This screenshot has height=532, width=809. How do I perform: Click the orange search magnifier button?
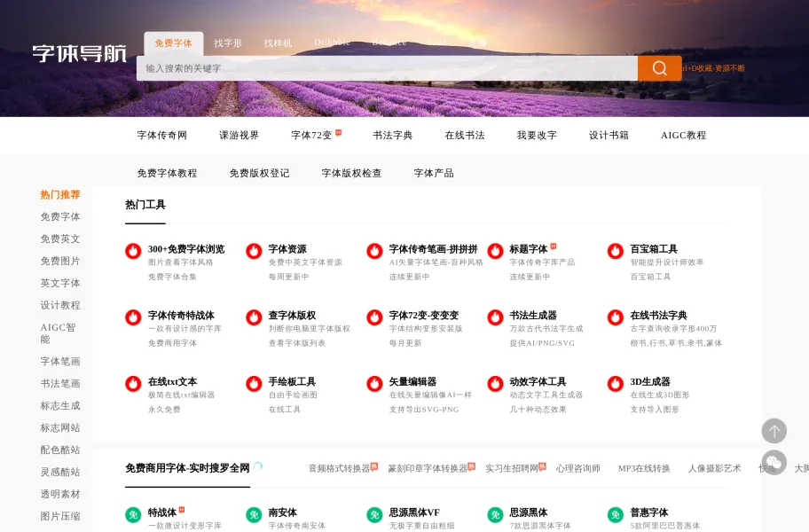tap(659, 68)
